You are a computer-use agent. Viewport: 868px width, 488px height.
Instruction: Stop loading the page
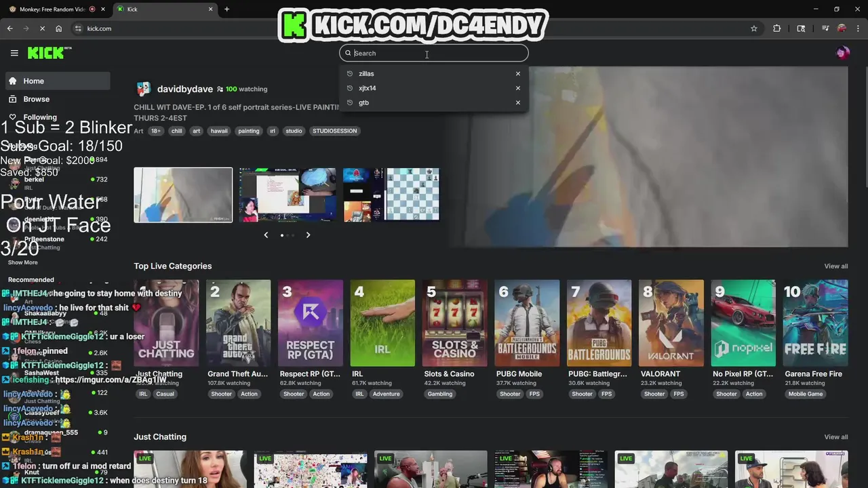point(42,28)
